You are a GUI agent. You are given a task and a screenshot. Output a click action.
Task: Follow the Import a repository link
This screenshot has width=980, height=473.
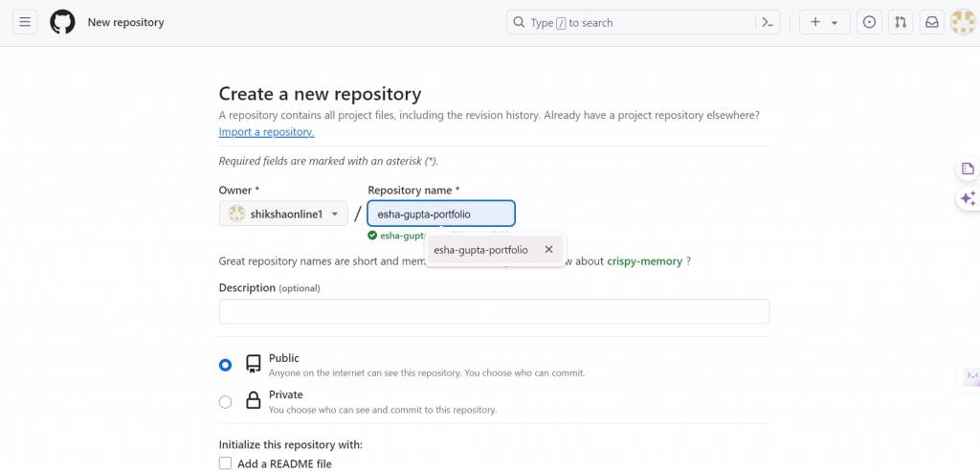pyautogui.click(x=266, y=132)
